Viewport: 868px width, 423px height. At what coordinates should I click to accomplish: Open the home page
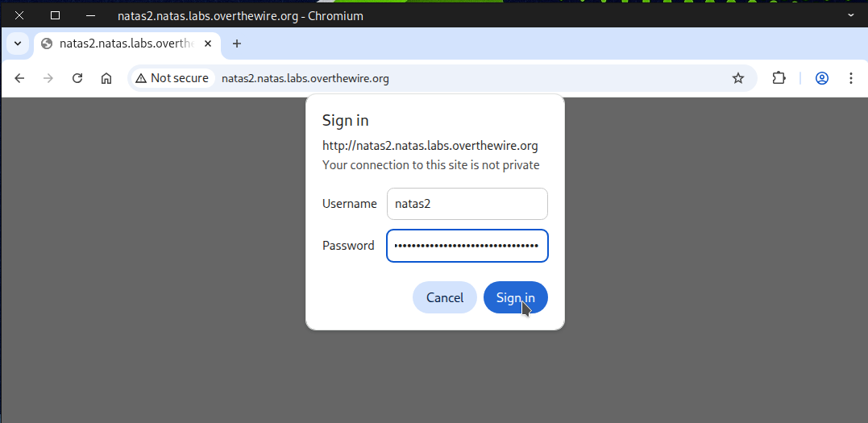106,78
